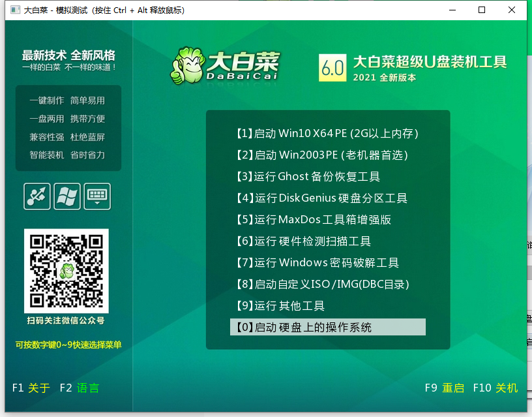Viewport: 532px width, 417px height.
Task: Click F1 关于 at the bottom
Action: [x=31, y=388]
